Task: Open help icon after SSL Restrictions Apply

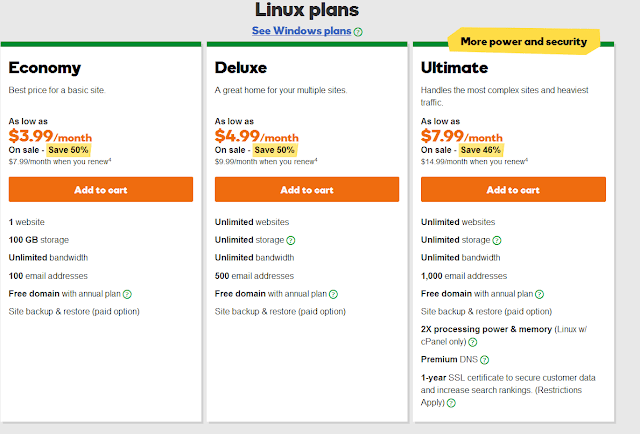Action: pyautogui.click(x=451, y=403)
